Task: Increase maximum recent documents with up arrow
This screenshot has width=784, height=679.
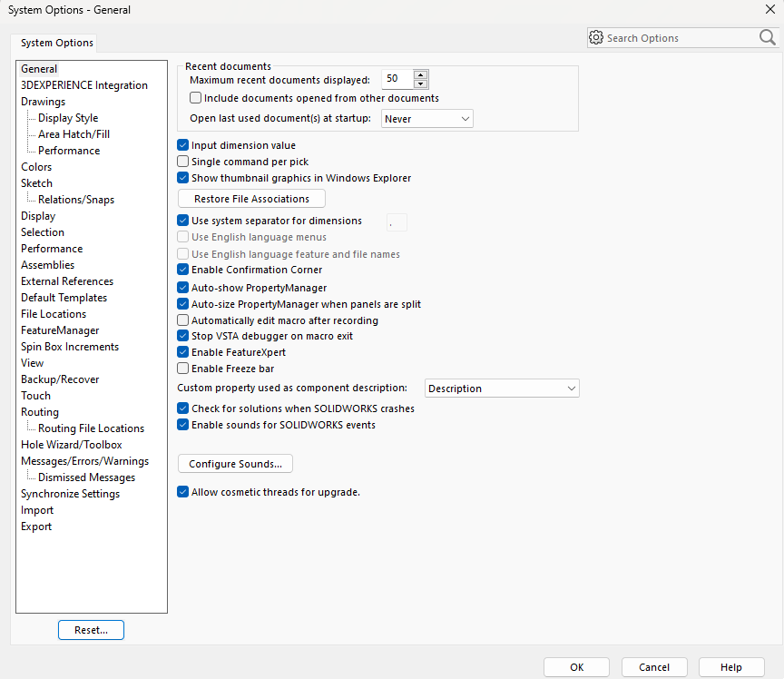Action: (420, 74)
